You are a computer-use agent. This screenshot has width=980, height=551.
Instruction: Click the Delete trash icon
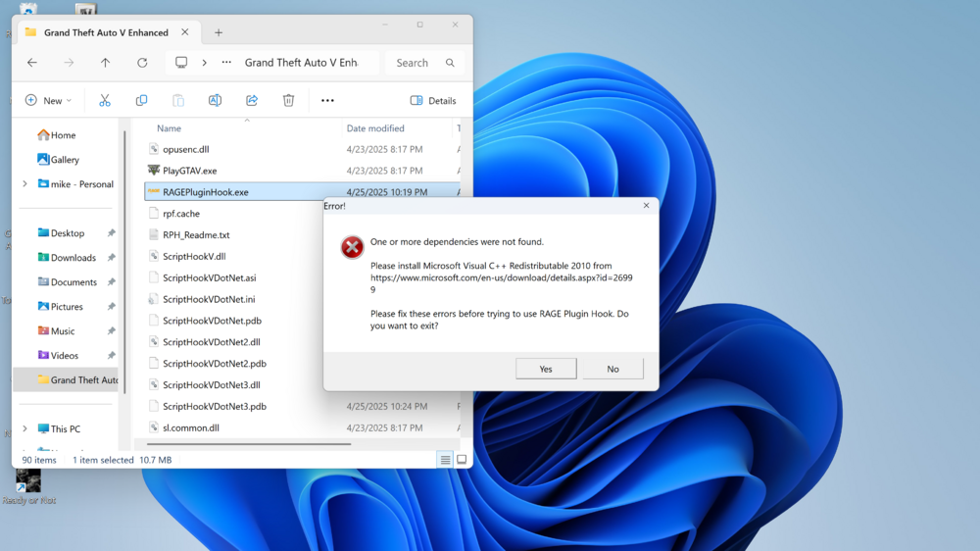288,100
